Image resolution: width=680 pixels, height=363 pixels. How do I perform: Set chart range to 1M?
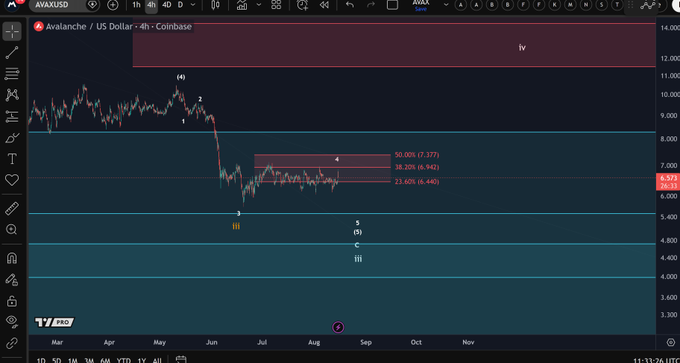[72, 360]
